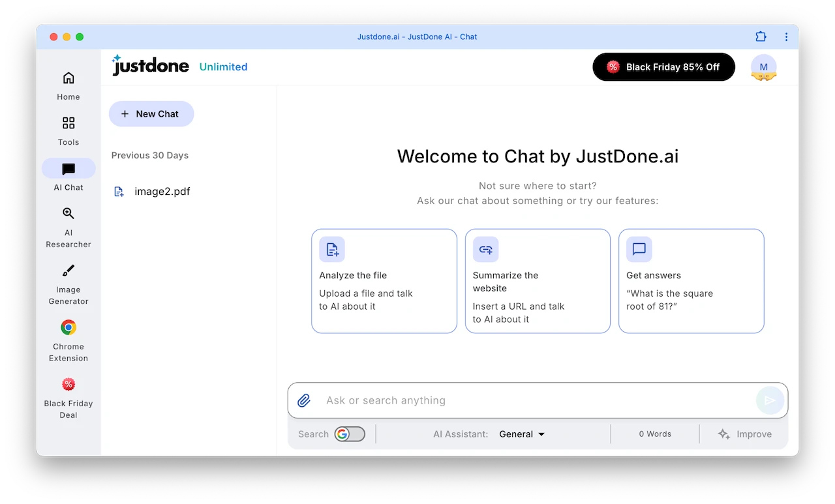Open the browser three-dot menu
This screenshot has width=835, height=504.
click(x=787, y=37)
